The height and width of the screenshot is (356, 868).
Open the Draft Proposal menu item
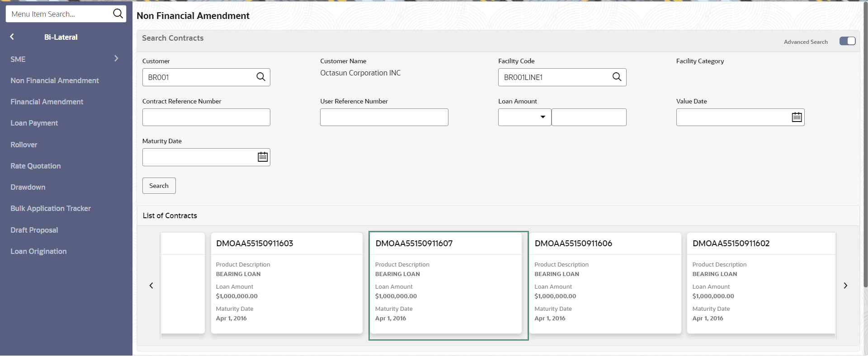(34, 230)
